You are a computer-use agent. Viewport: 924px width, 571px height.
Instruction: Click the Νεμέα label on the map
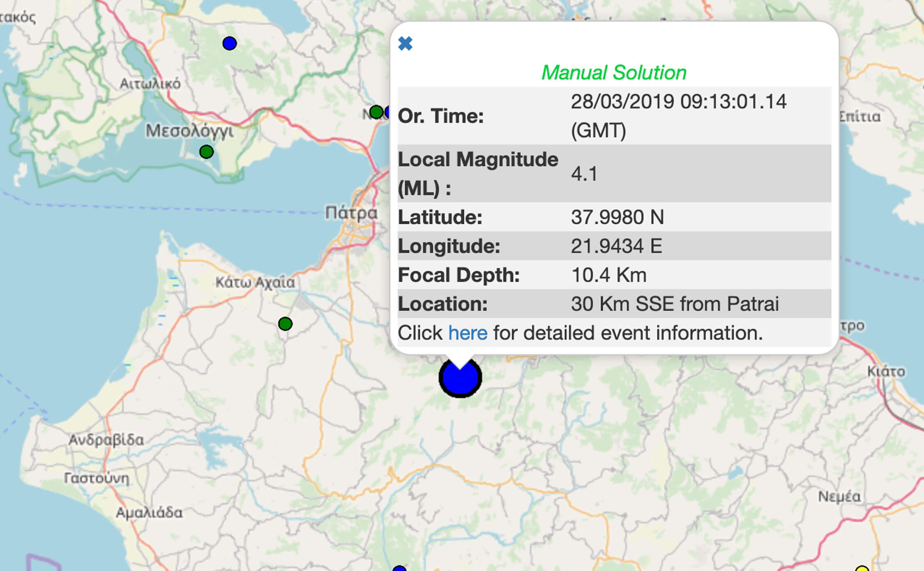coord(839,497)
